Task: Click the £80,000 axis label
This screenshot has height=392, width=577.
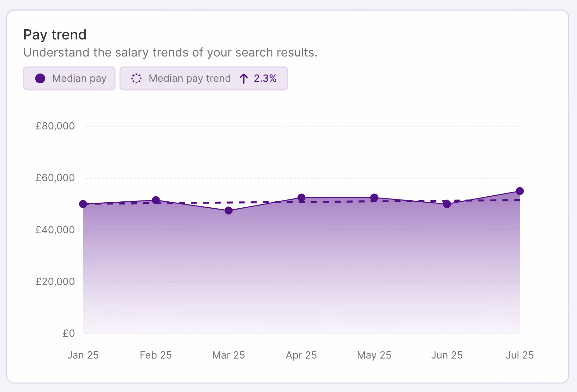Action: pos(55,126)
